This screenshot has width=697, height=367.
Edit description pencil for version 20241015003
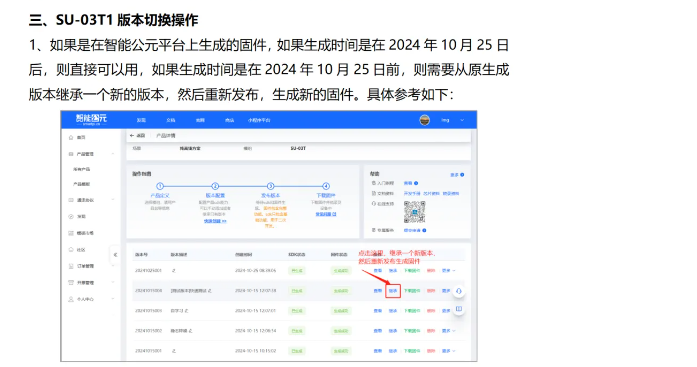click(186, 311)
